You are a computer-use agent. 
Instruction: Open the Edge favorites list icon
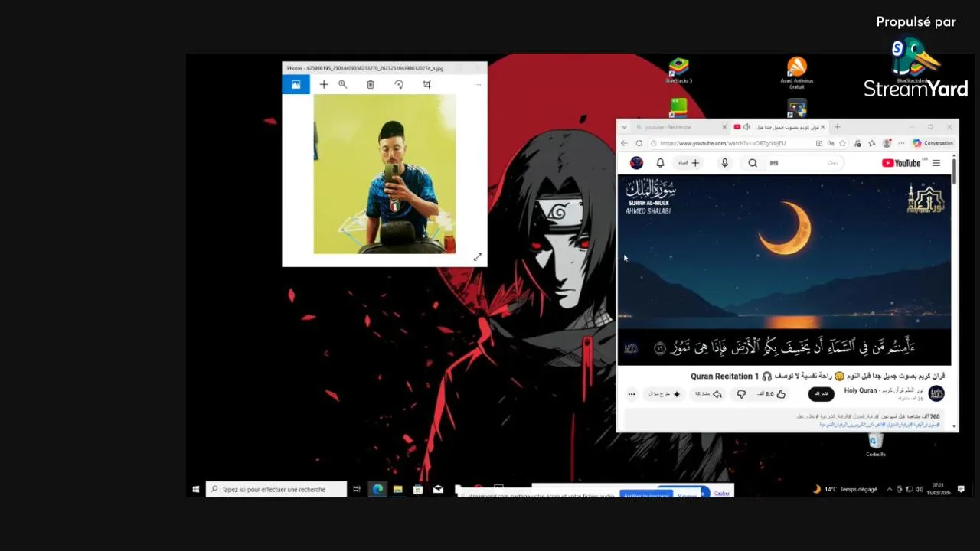pyautogui.click(x=871, y=143)
